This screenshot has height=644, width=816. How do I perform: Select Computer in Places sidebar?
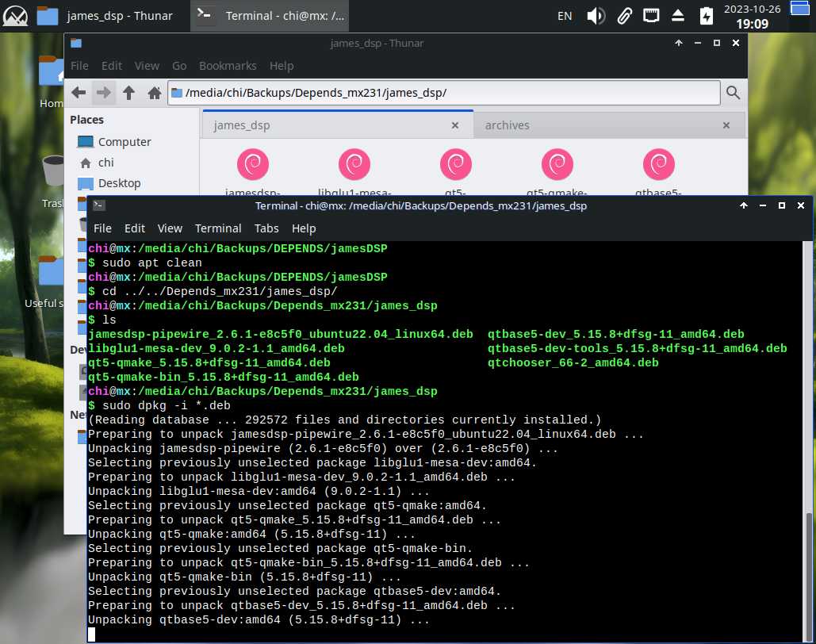(x=124, y=142)
